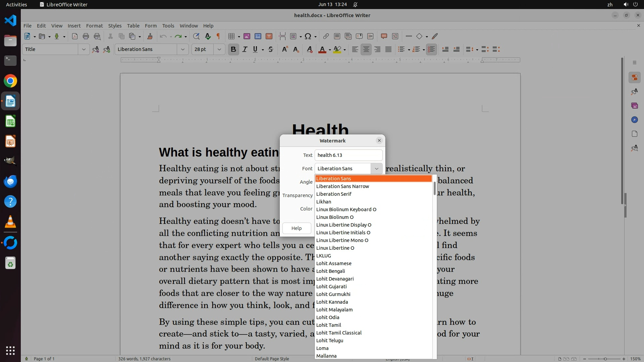
Task: Click the zoom slider in status bar
Action: [605, 359]
